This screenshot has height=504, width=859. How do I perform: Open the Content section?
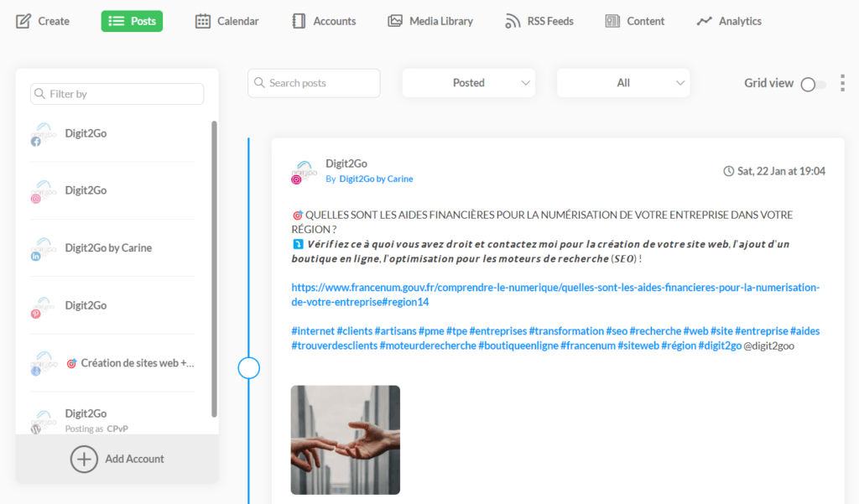pos(634,20)
